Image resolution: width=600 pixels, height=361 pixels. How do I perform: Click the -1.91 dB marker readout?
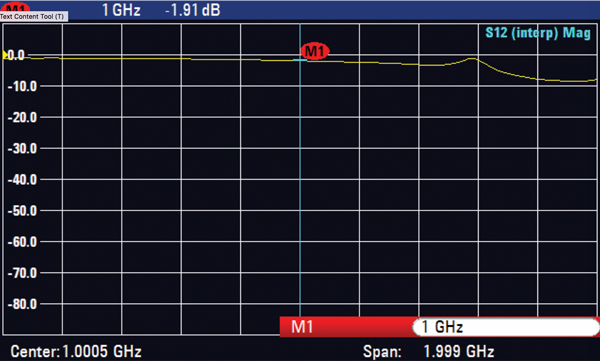(x=193, y=10)
